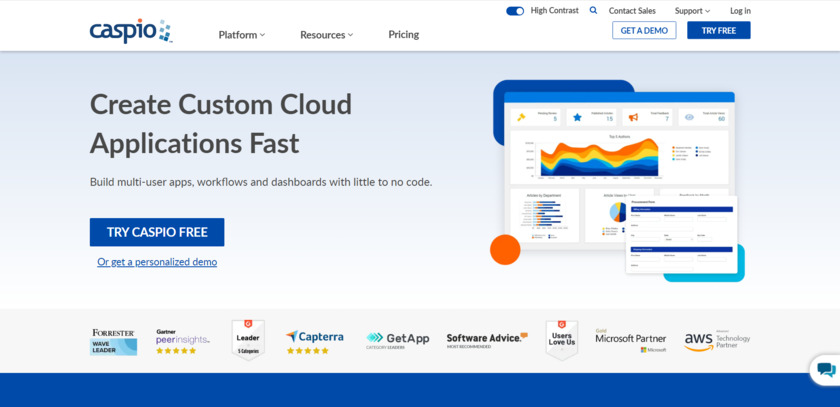Open the Contact Sales link

tap(632, 11)
